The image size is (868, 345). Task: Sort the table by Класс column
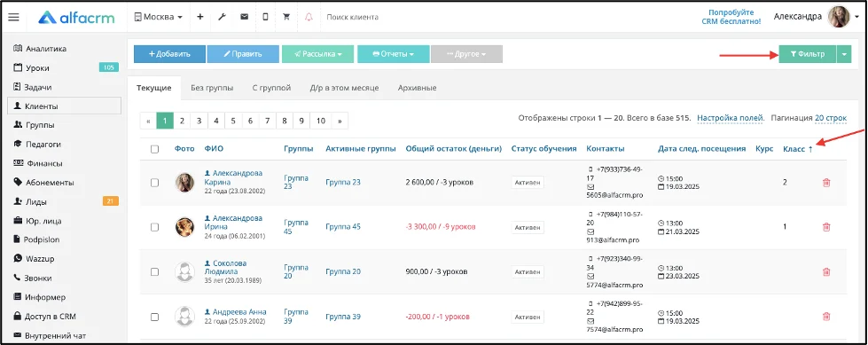click(x=798, y=149)
